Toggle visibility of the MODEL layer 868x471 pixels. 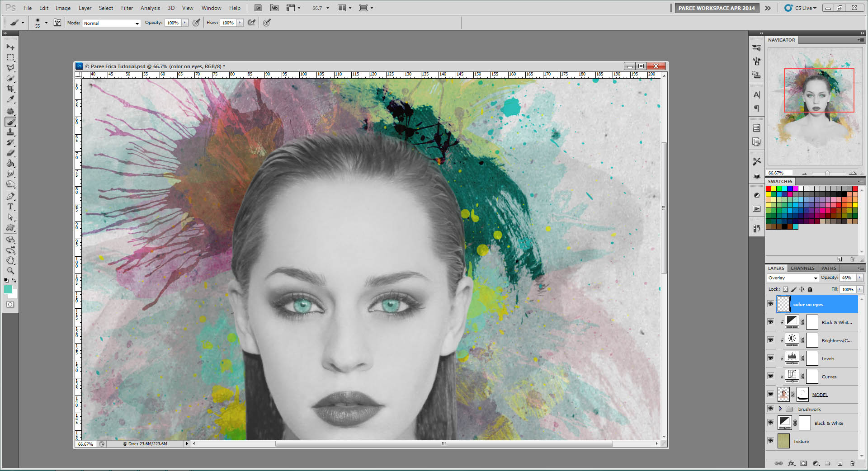click(x=771, y=394)
